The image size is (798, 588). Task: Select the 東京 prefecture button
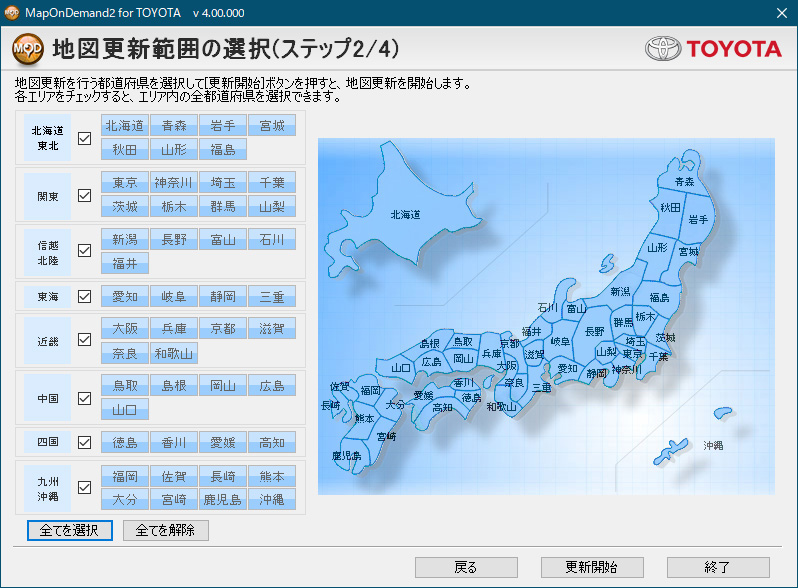[125, 183]
